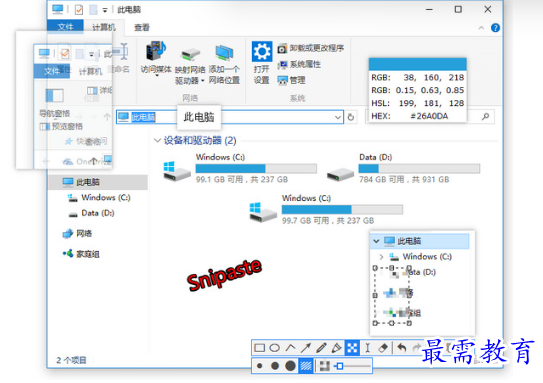This screenshot has height=383, width=543.
Task: Click the 文件 tab in floating translucent snippet
Action: 52,71
